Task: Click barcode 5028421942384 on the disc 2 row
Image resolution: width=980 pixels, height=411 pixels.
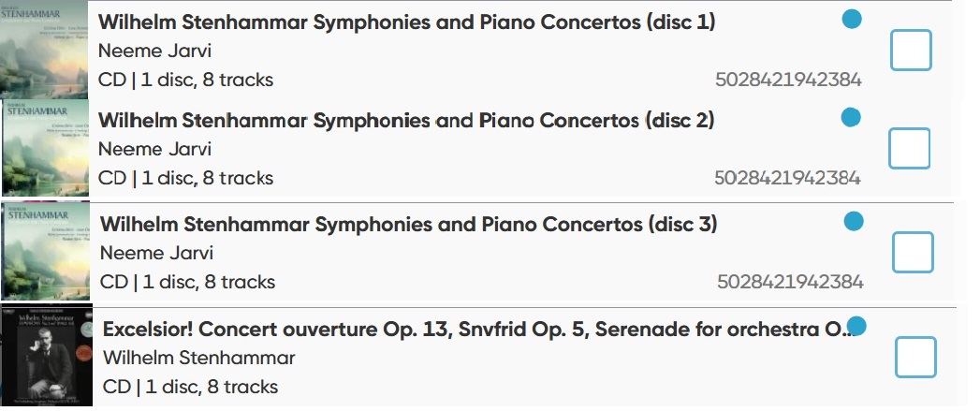Action: pyautogui.click(x=787, y=178)
